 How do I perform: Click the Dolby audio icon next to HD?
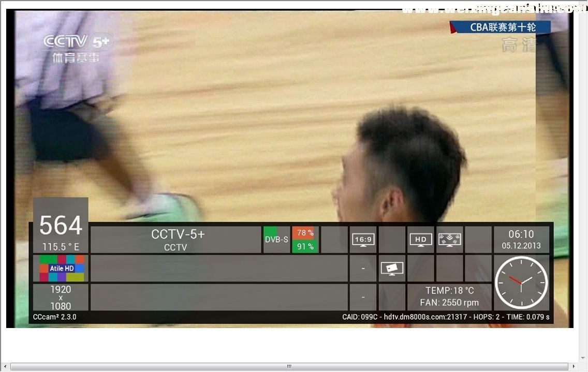(x=449, y=240)
